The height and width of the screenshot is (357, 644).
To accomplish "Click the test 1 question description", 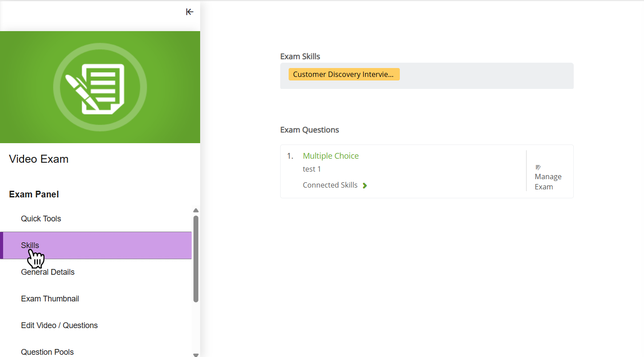I will pyautogui.click(x=312, y=169).
